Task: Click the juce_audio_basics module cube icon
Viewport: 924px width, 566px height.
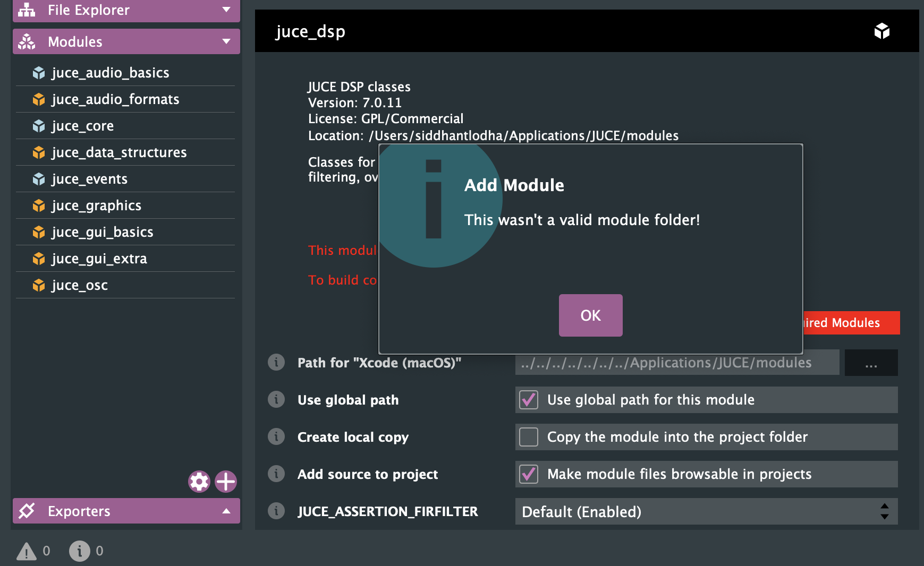Action: click(39, 73)
